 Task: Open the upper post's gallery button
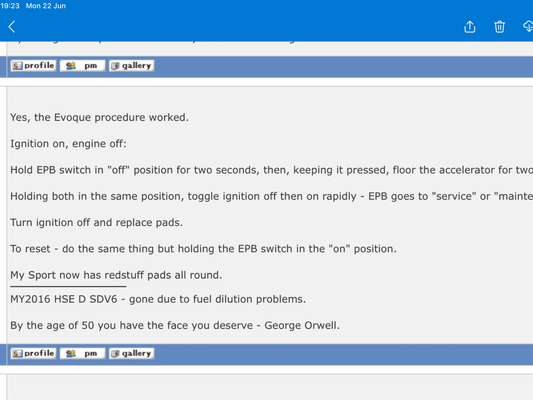(x=132, y=66)
